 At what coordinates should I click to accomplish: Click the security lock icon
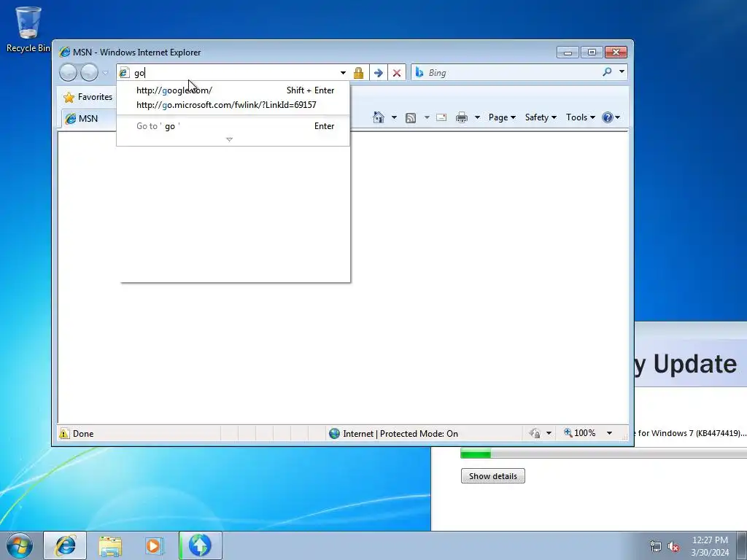click(x=358, y=73)
